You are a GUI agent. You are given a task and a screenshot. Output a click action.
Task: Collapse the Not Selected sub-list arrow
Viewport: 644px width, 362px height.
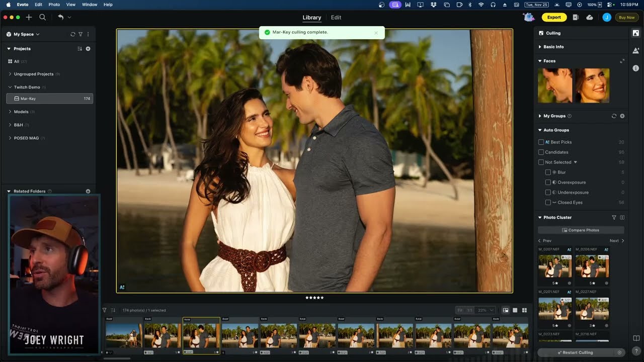[x=576, y=162]
